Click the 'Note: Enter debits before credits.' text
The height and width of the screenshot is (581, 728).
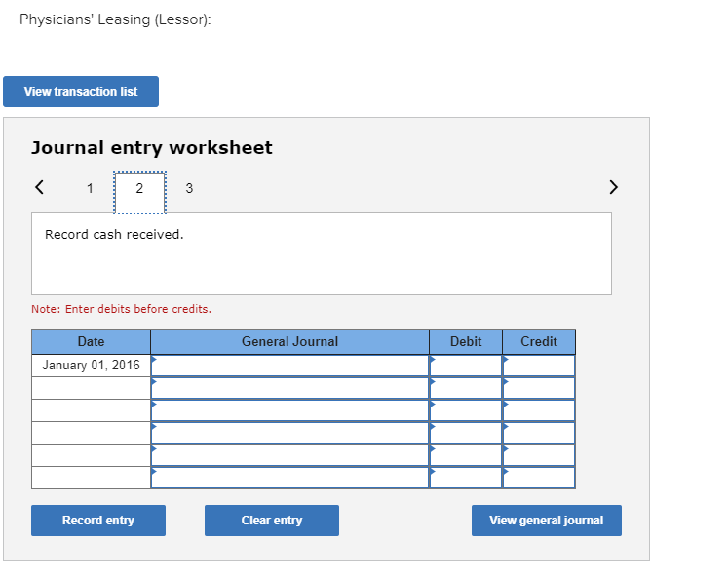(x=121, y=309)
